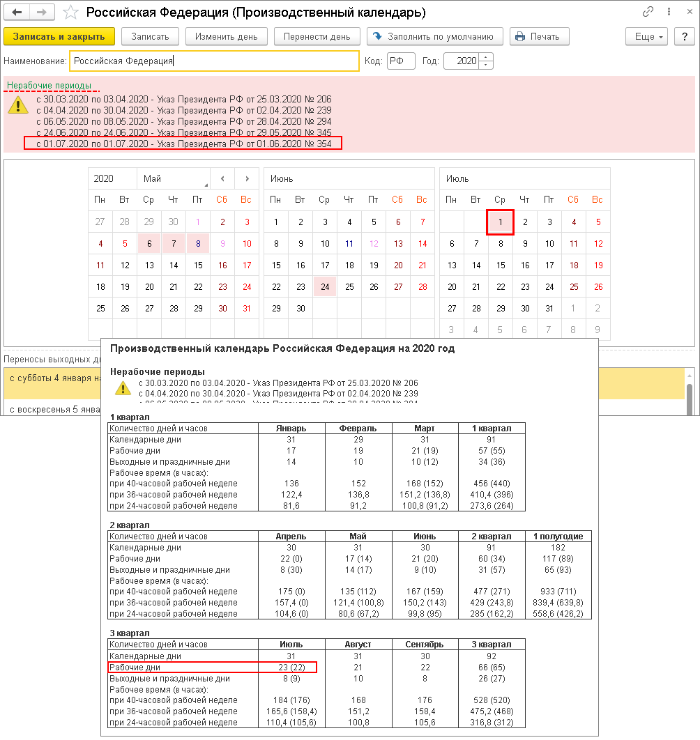Screen dimensions: 700x740
Task: Select May 8 in calendar
Action: [198, 243]
